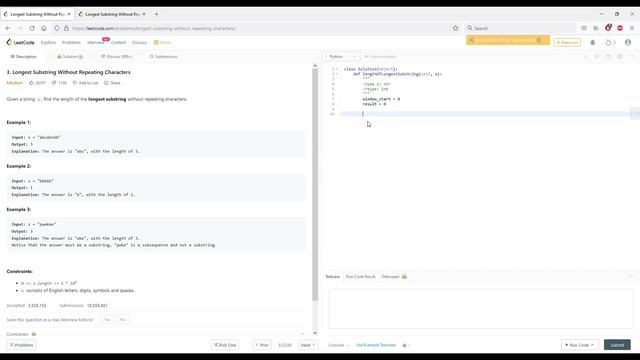Switch to the Discuss tab
640x360 pixels.
[x=117, y=57]
